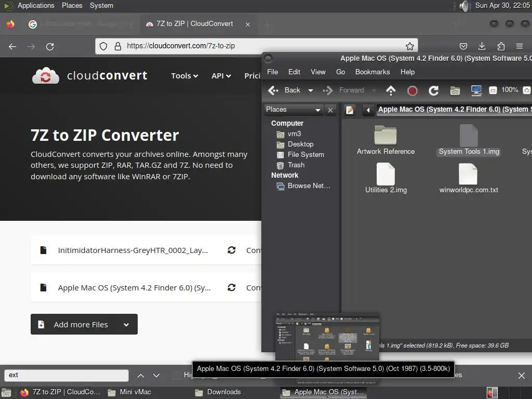Open the System menu in top panel

(x=101, y=6)
